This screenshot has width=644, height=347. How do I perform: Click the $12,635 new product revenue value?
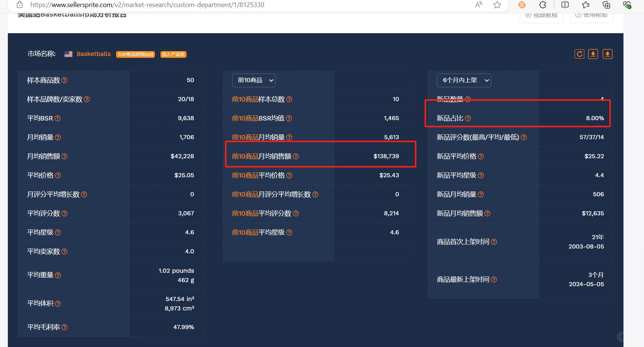593,213
